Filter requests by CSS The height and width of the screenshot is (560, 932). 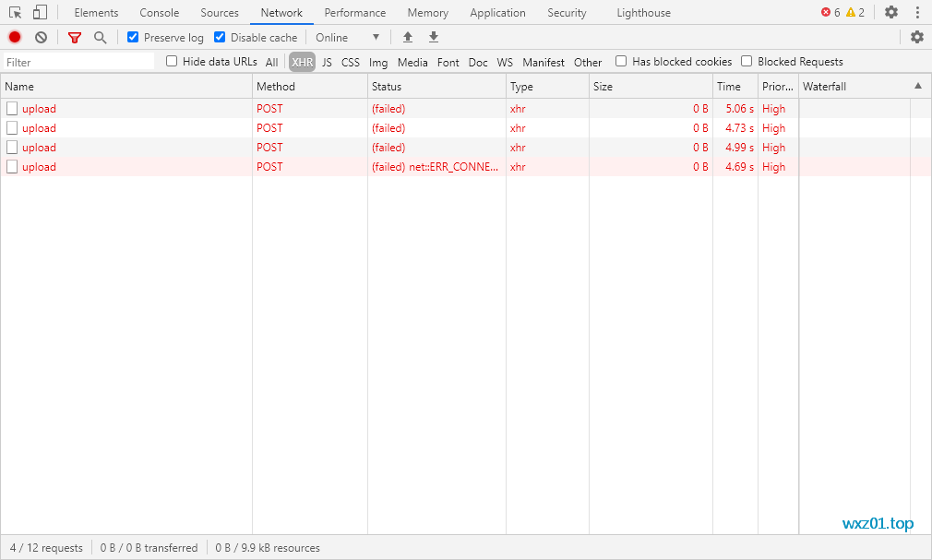tap(351, 62)
